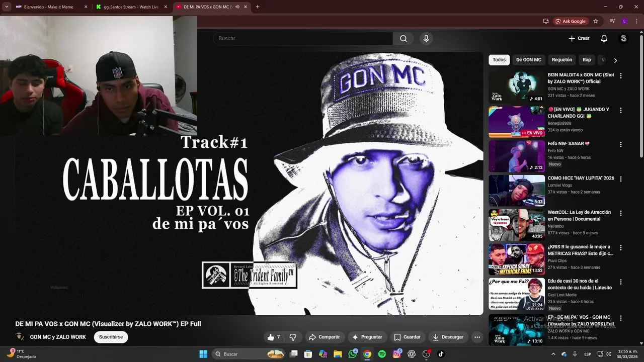Image resolution: width=644 pixels, height=362 pixels.
Task: Switch to Bienvenido - Make it Meme tab
Action: (50, 7)
